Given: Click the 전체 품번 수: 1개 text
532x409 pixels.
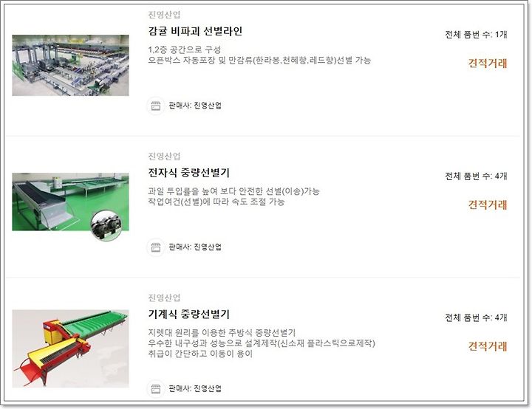Looking at the screenshot, I should click(476, 34).
